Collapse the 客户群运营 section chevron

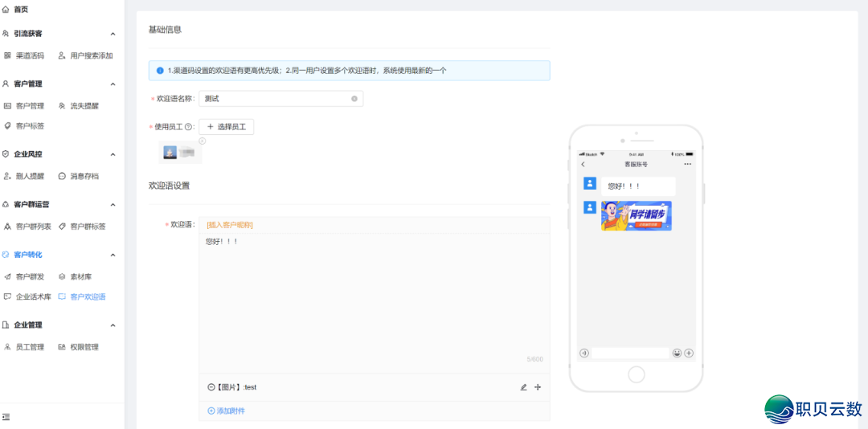point(113,205)
